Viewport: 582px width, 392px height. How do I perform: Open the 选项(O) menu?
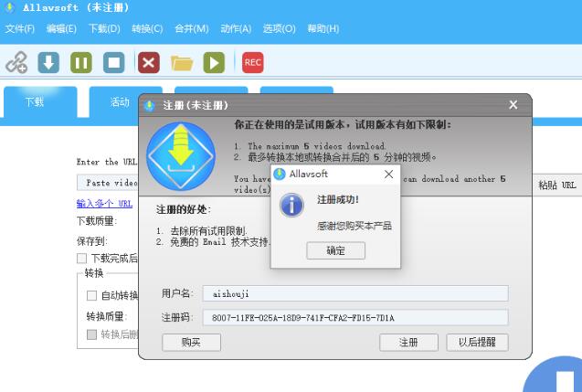pos(280,28)
